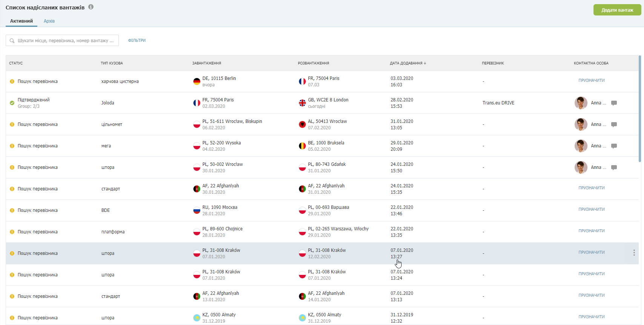Click the СТАТУС column header
Screen dimensions: 644x325
pyautogui.click(x=16, y=63)
